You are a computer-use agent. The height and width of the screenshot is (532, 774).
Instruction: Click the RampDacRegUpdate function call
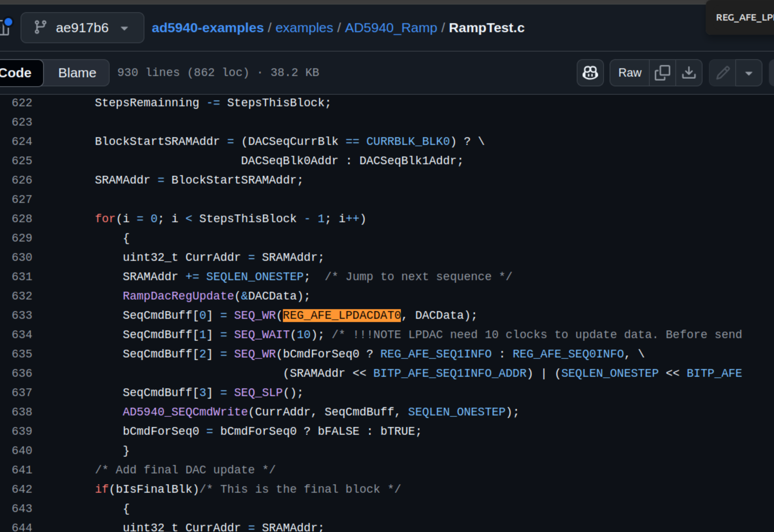click(x=179, y=296)
